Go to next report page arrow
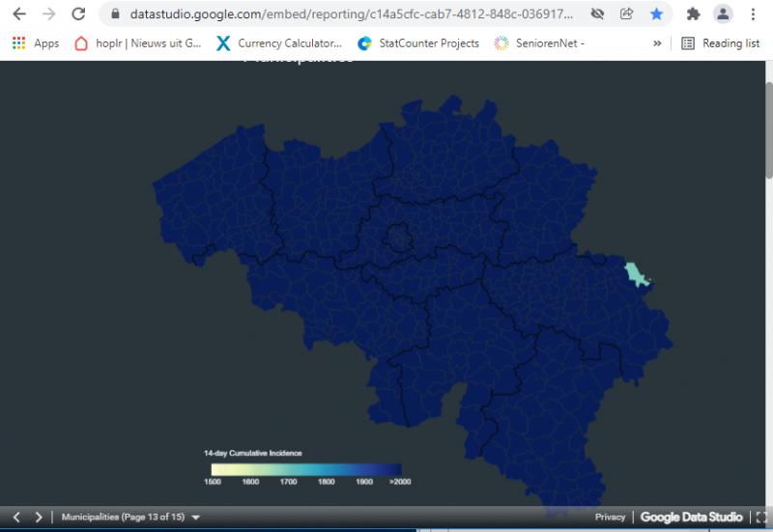 [x=39, y=518]
